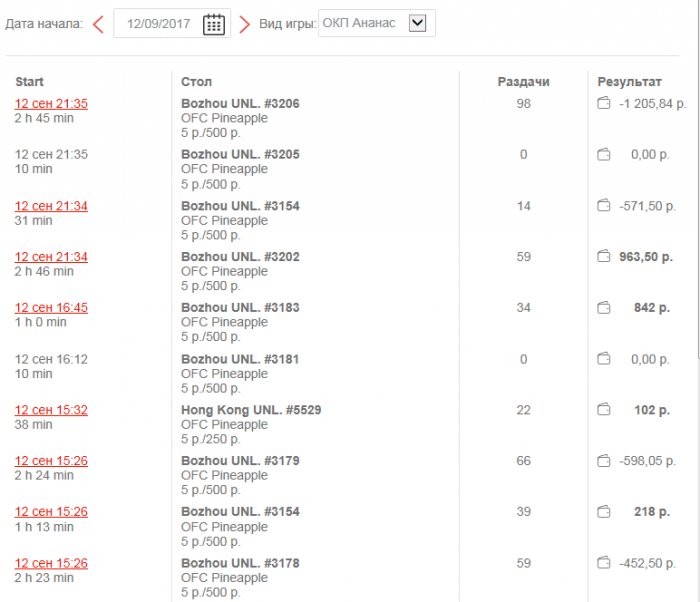The image size is (700, 602).
Task: Go to the previous date with left arrow
Action: (x=98, y=24)
